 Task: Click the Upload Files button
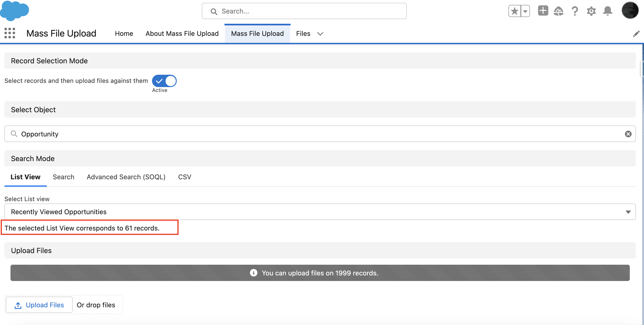point(39,305)
